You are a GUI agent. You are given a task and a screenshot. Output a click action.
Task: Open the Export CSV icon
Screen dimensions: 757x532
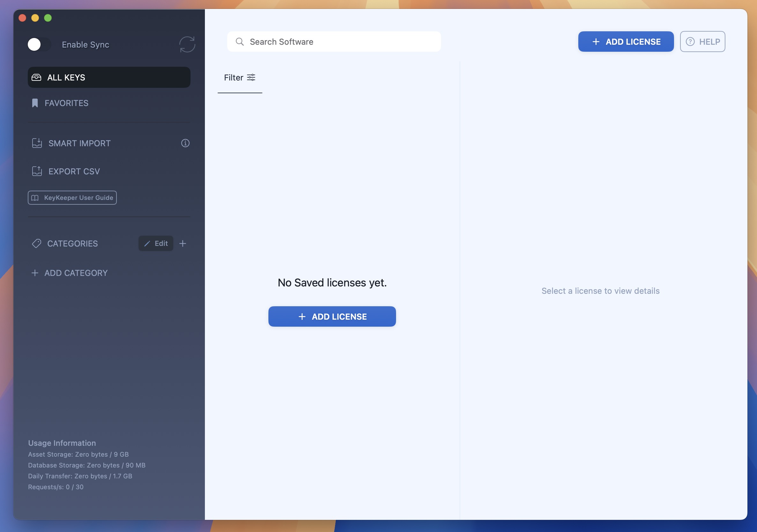pyautogui.click(x=37, y=171)
